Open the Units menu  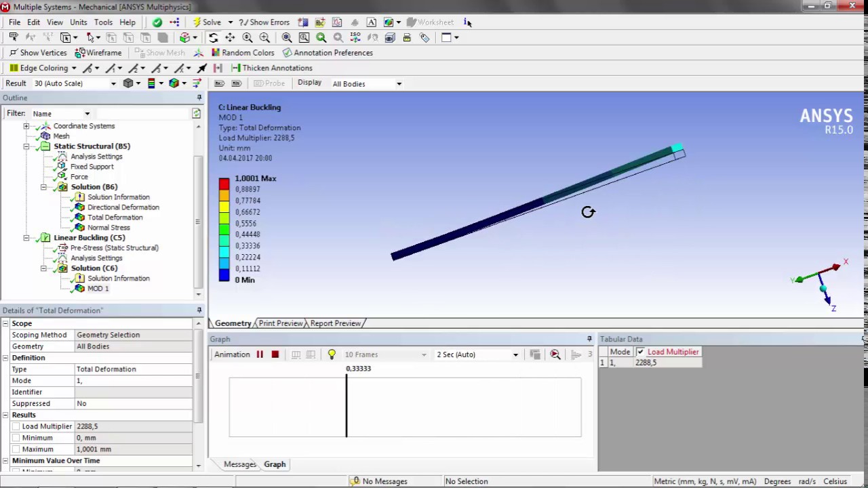79,22
